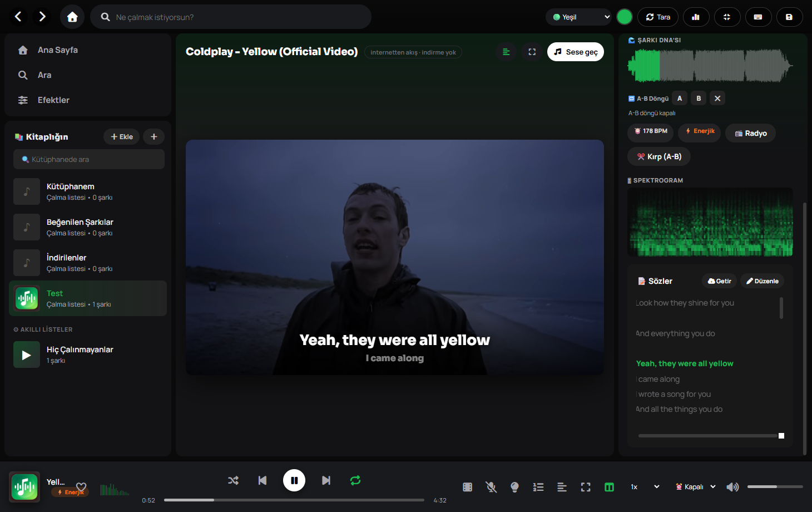Go back with the left arrow
The width and height of the screenshot is (812, 512).
pos(18,17)
